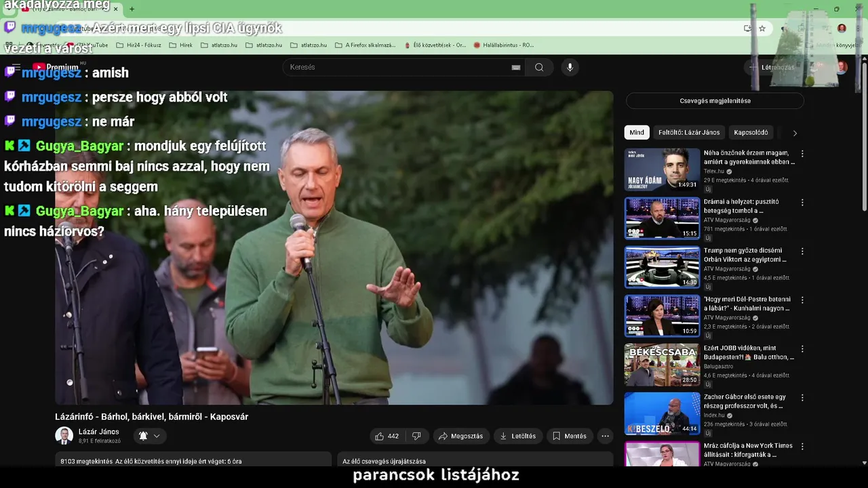Click the 'Létrehozás' create button

coord(772,67)
